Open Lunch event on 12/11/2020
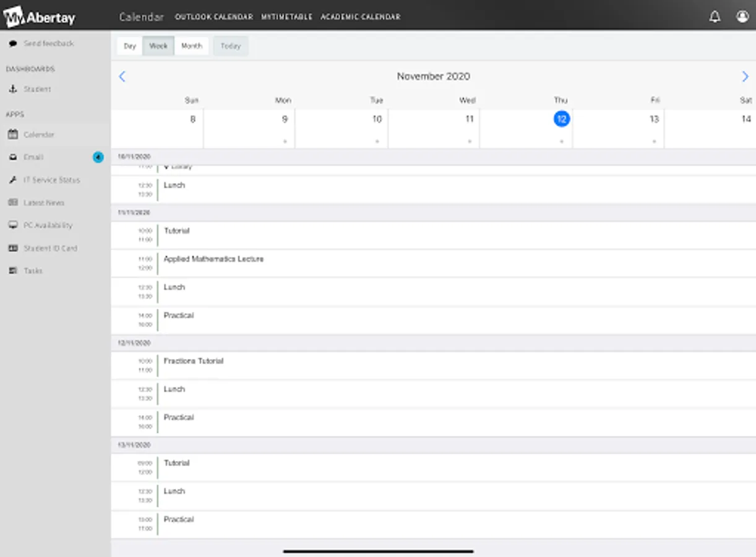756x557 pixels. (x=433, y=394)
